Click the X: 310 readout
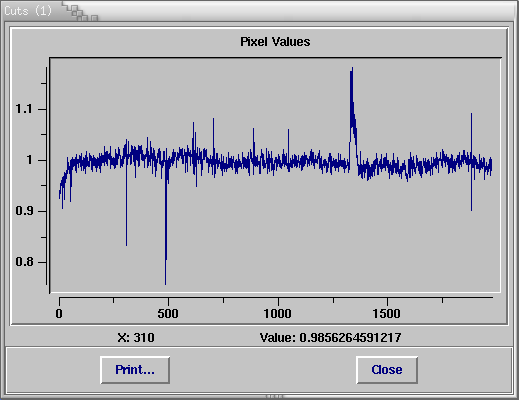The image size is (519, 400). tap(136, 338)
